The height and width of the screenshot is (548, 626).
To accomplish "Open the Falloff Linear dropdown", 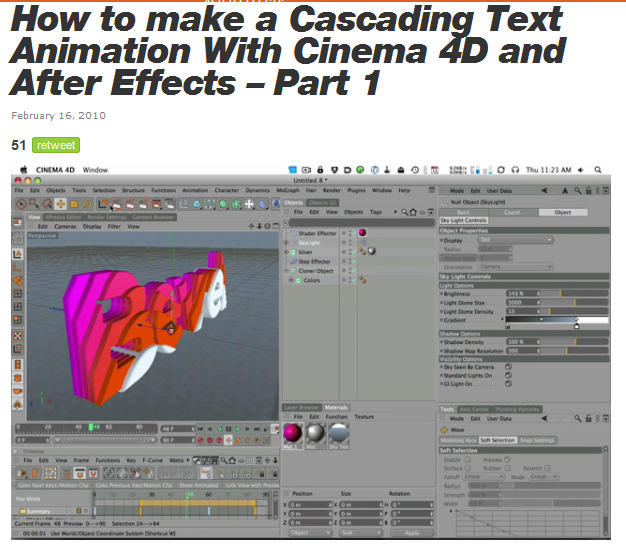I will (484, 477).
